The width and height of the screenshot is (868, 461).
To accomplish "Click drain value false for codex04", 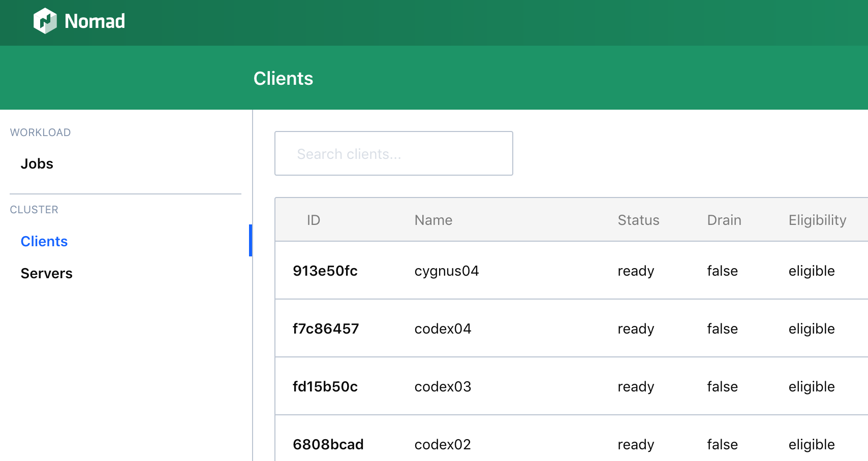I will 722,328.
